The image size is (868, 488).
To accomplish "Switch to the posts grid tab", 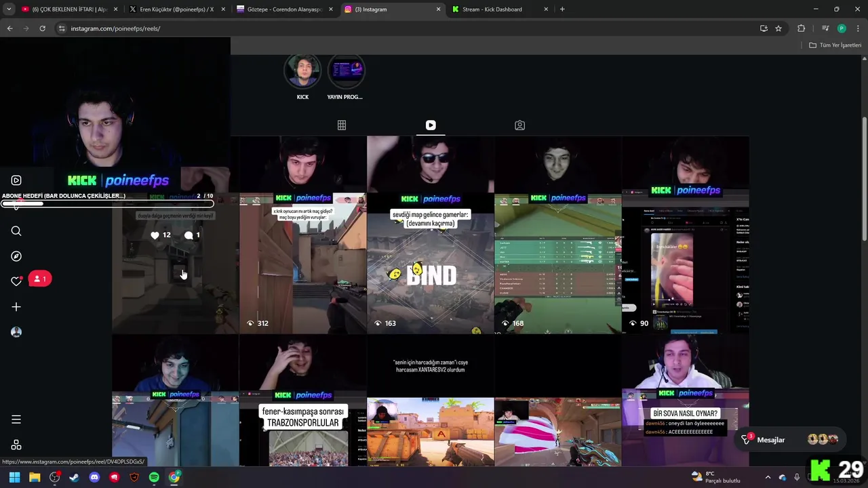I will click(x=342, y=125).
